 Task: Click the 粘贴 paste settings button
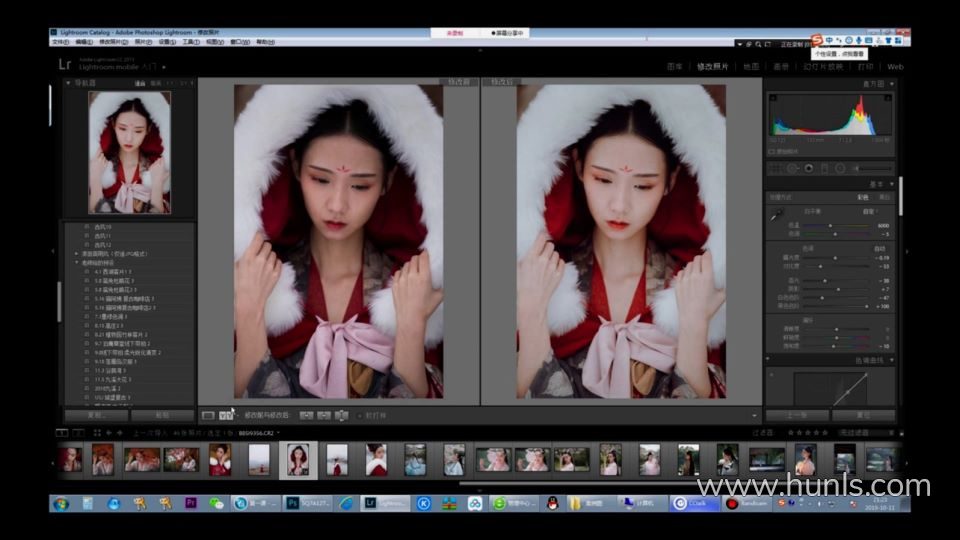(162, 415)
